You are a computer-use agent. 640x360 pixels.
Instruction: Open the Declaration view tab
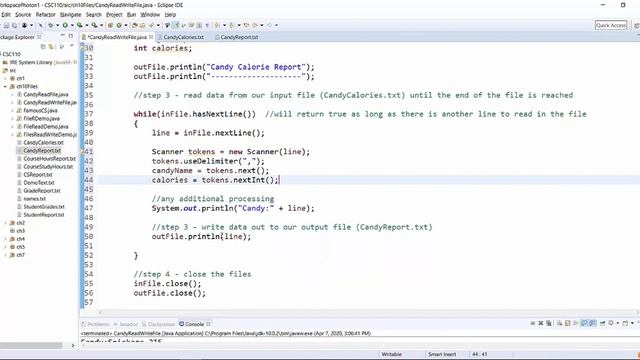pyautogui.click(x=158, y=324)
